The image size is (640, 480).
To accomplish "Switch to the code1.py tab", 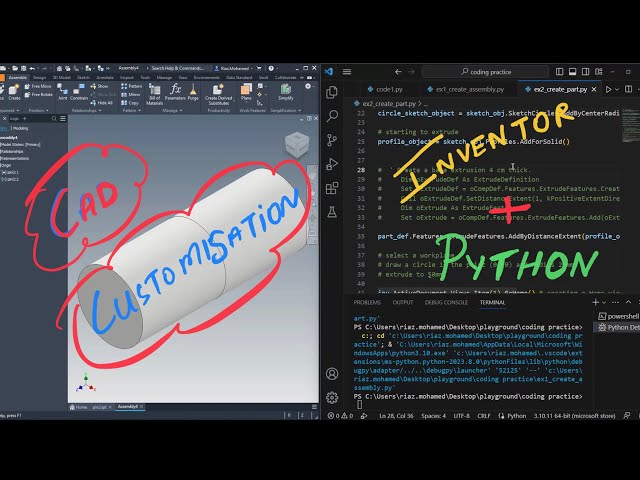I will pyautogui.click(x=385, y=89).
